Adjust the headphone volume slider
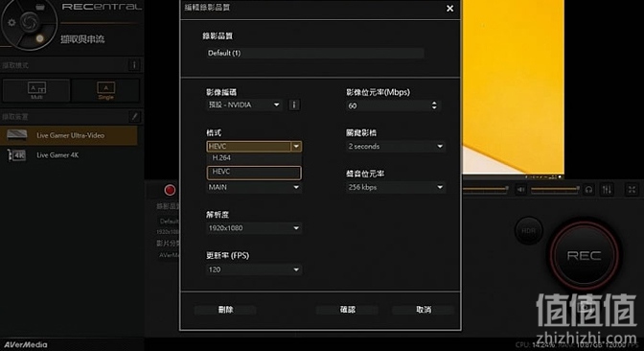This screenshot has width=644, height=351. [x=555, y=189]
